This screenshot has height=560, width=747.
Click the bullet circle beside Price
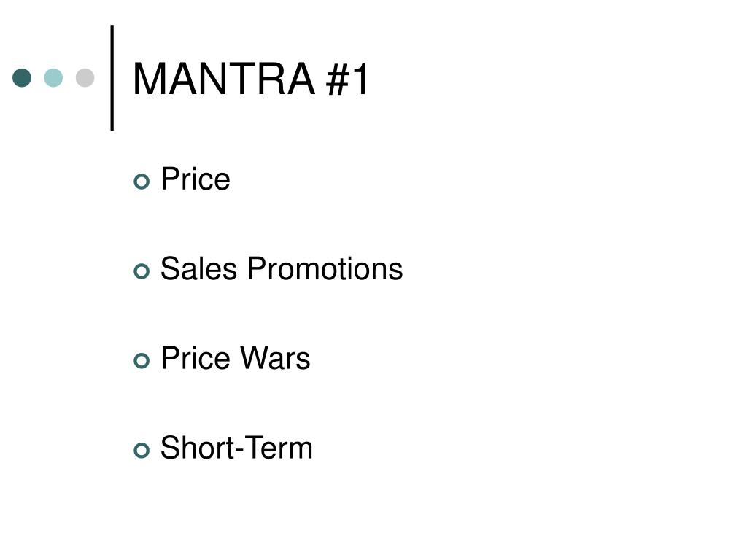[142, 182]
